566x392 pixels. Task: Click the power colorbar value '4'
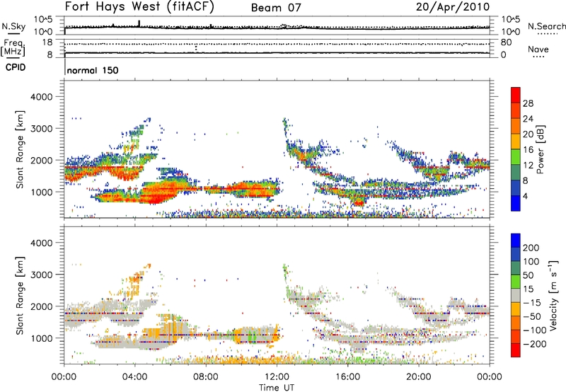(x=526, y=196)
